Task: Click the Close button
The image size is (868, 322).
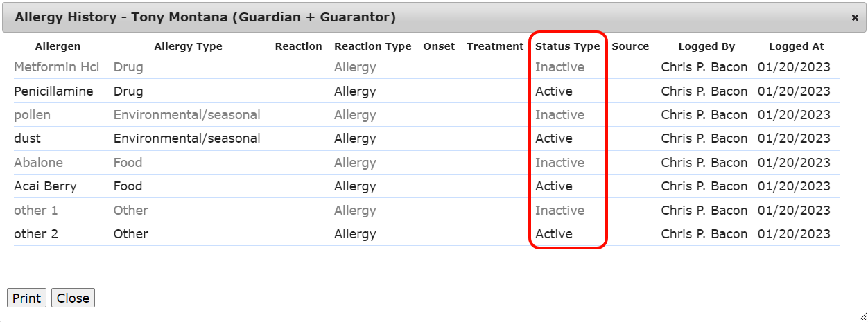Action: click(73, 298)
